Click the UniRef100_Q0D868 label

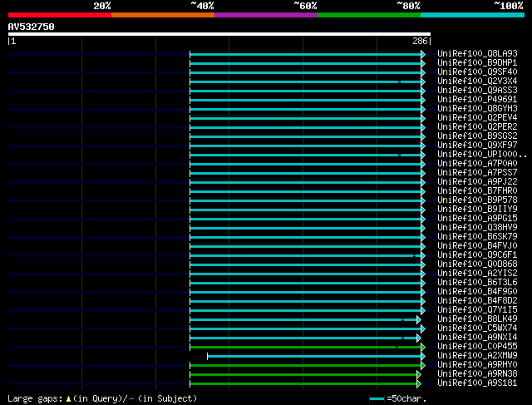[x=477, y=264]
